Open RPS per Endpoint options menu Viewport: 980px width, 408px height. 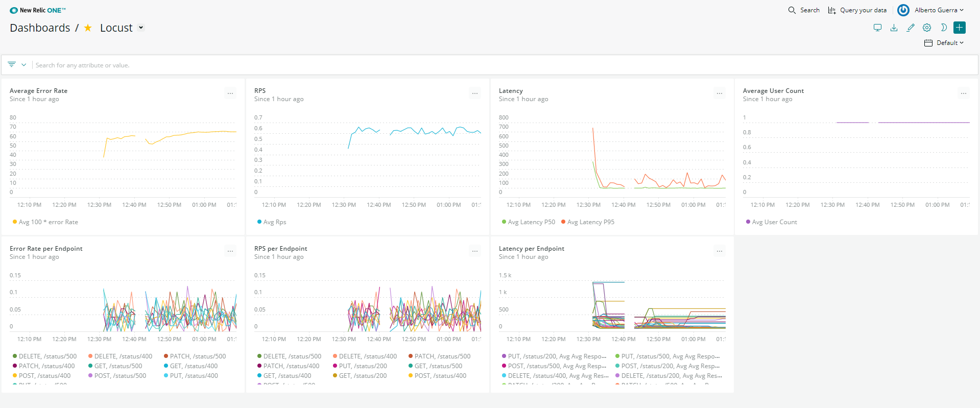pos(475,251)
